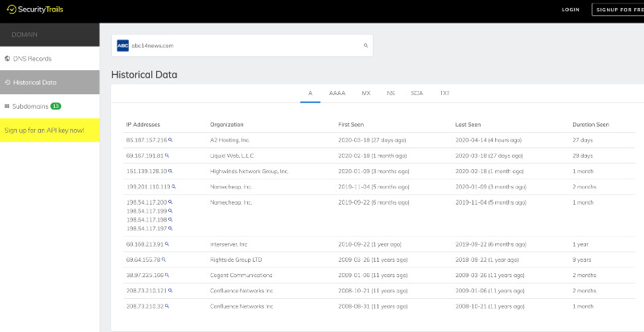Click magnifier icon next to 68.168.213.91
The image size is (644, 332).
click(x=167, y=244)
